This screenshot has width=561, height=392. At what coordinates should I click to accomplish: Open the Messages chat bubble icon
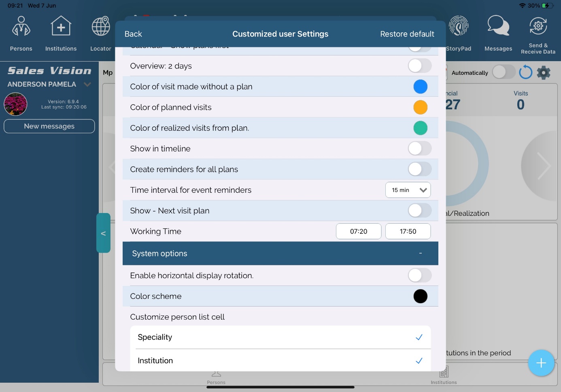[498, 27]
